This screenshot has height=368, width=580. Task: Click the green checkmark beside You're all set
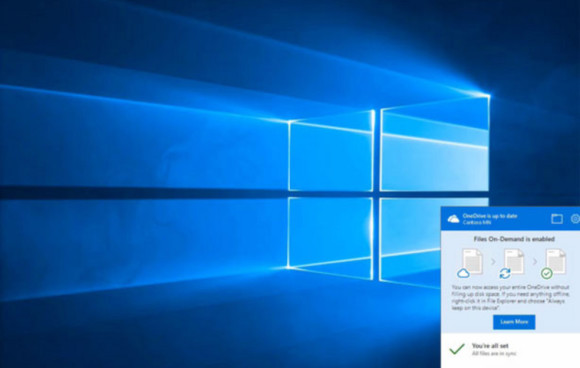457,349
